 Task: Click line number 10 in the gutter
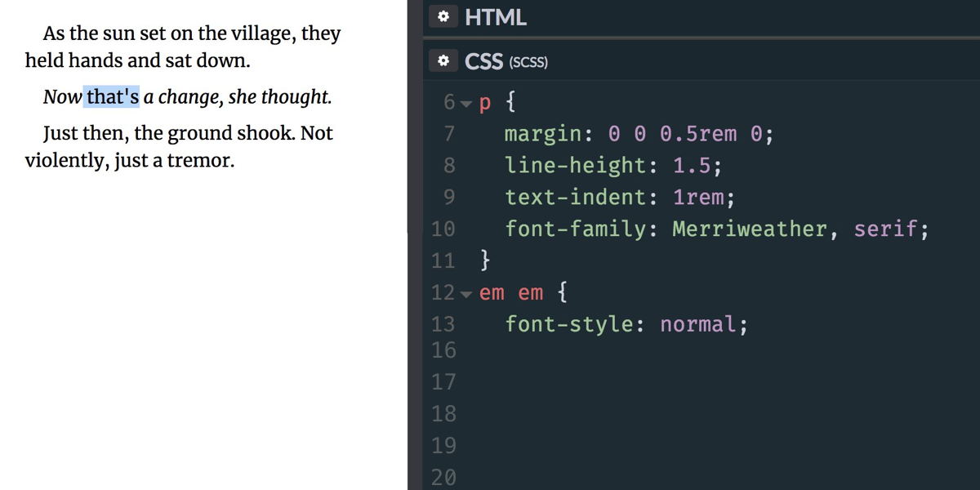(x=443, y=229)
